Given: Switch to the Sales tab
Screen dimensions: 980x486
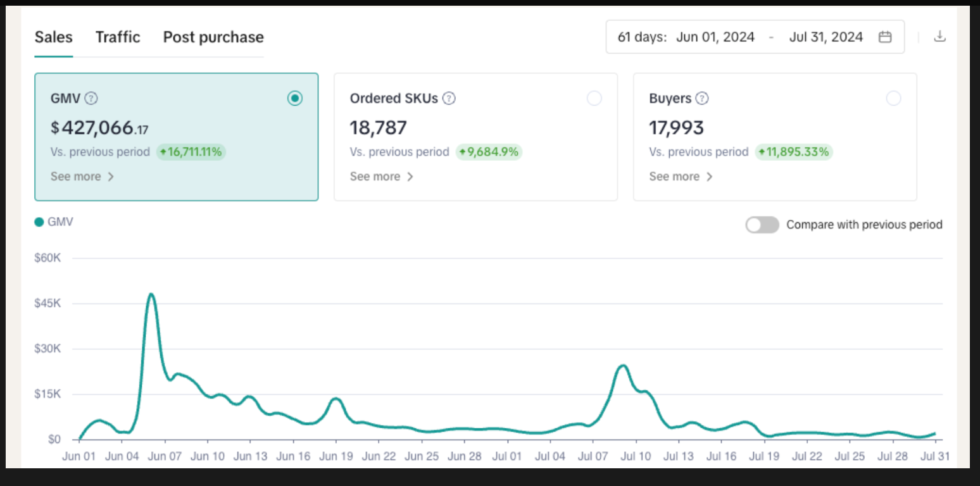Looking at the screenshot, I should (54, 37).
